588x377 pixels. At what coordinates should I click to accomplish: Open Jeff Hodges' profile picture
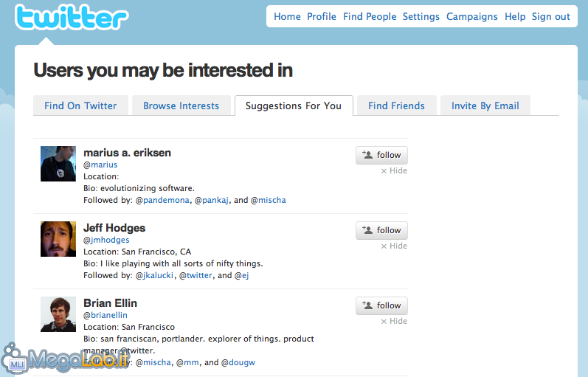pyautogui.click(x=58, y=239)
